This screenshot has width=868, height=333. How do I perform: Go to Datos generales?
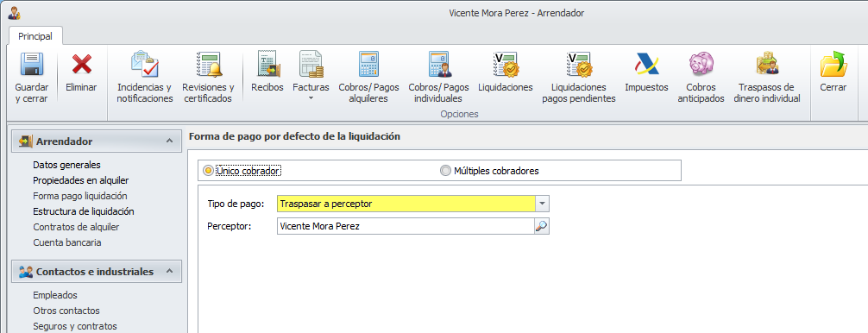point(66,165)
